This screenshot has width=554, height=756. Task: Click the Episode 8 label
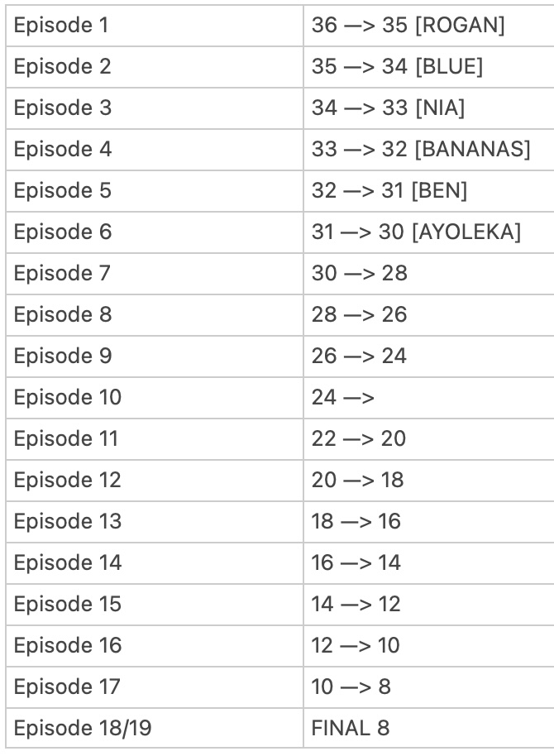(155, 315)
